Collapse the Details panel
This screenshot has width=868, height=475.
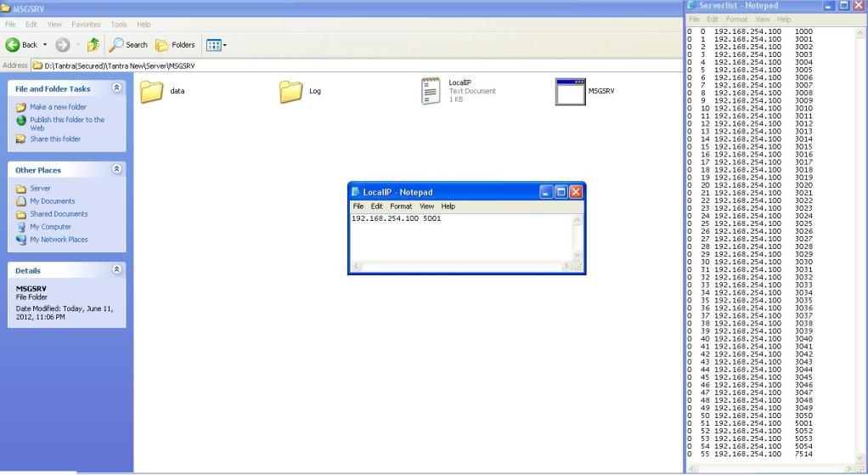pyautogui.click(x=117, y=269)
